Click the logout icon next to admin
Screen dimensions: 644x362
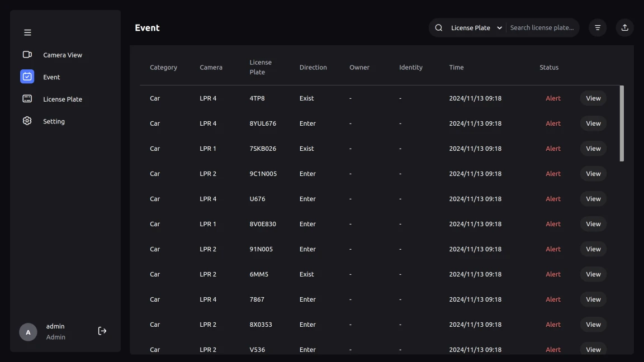pos(102,331)
